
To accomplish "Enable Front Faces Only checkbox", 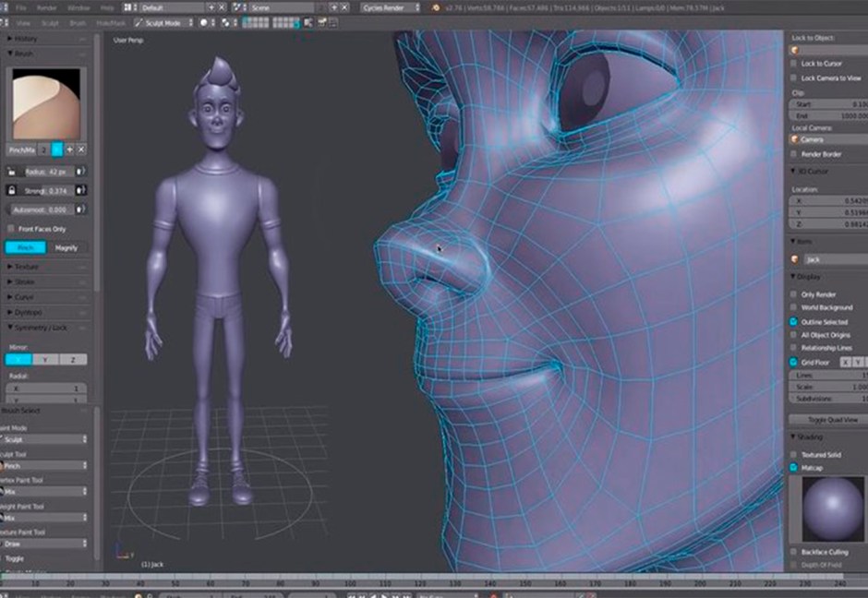I will tap(11, 229).
